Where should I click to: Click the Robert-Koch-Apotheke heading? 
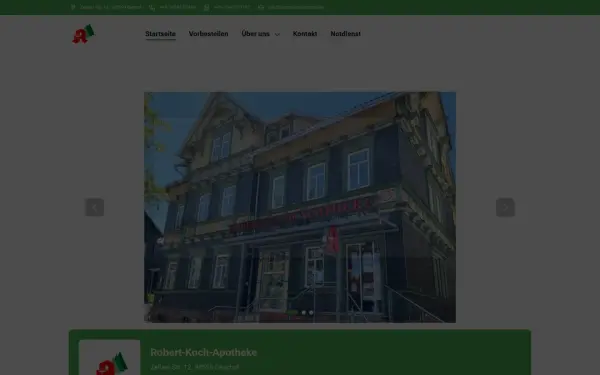pyautogui.click(x=204, y=352)
